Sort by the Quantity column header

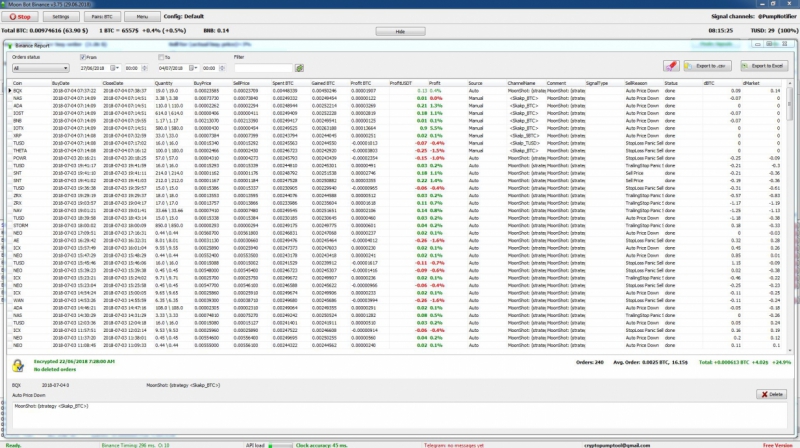coord(164,83)
